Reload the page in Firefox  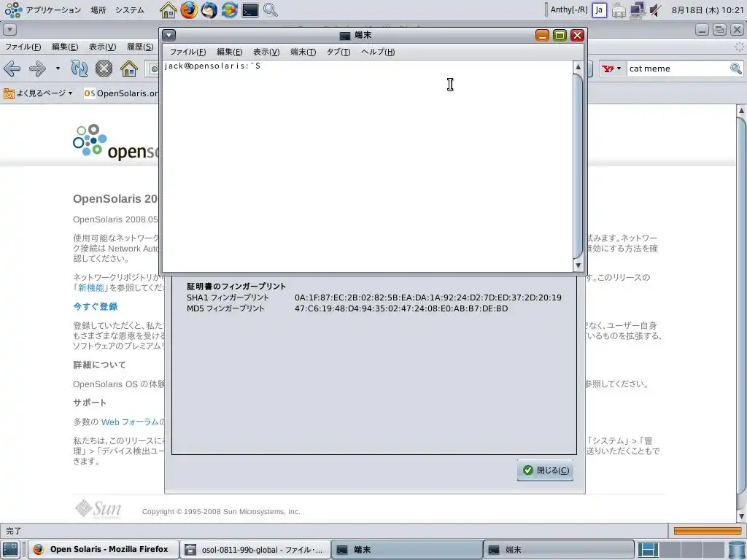79,69
